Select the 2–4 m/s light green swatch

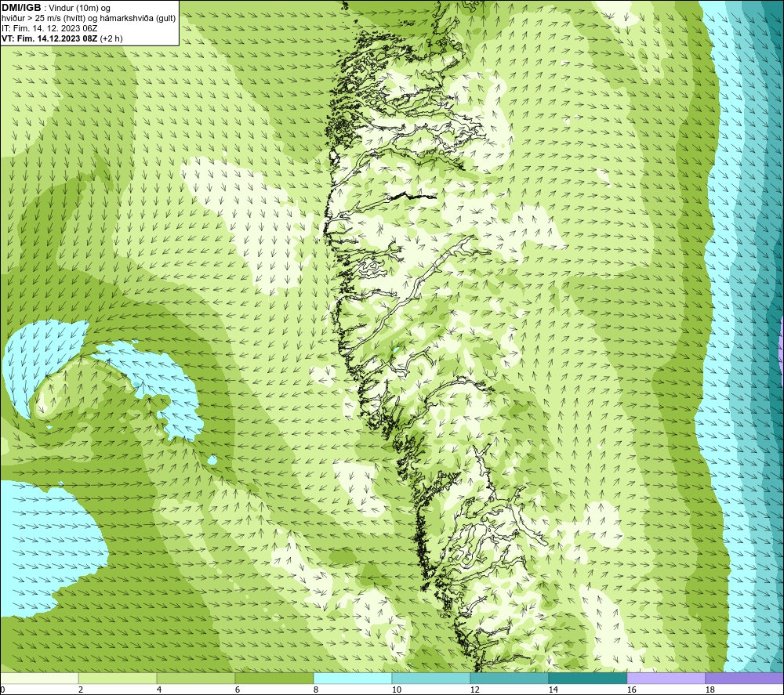pyautogui.click(x=118, y=678)
